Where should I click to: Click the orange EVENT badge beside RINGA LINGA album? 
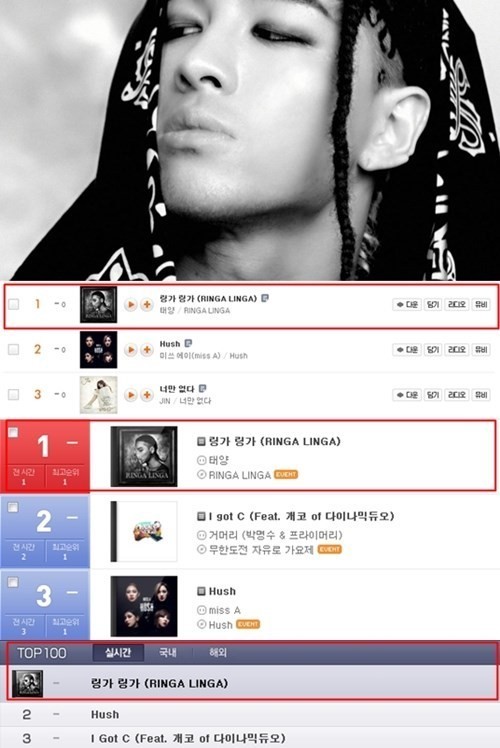(286, 475)
